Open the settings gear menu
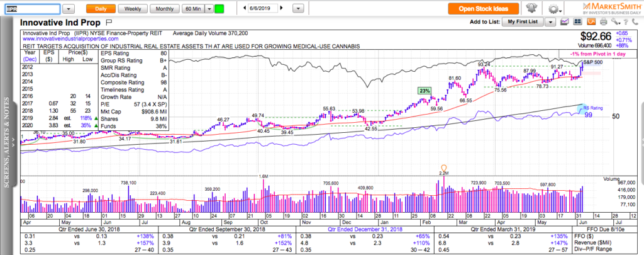The width and height of the screenshot is (644, 255). click(x=555, y=8)
